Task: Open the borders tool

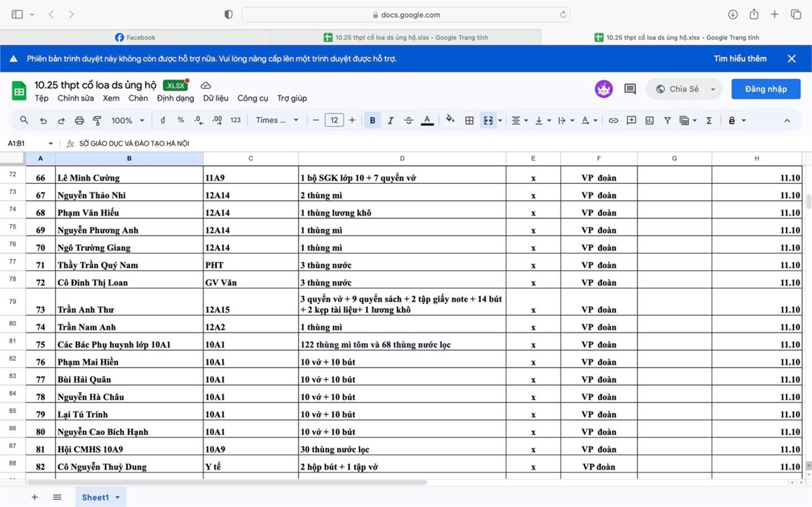Action: (x=469, y=121)
